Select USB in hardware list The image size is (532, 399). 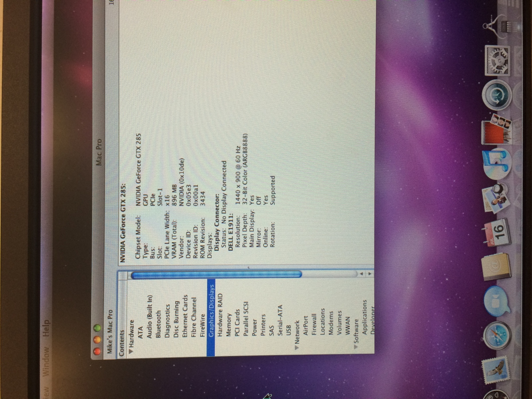289,330
